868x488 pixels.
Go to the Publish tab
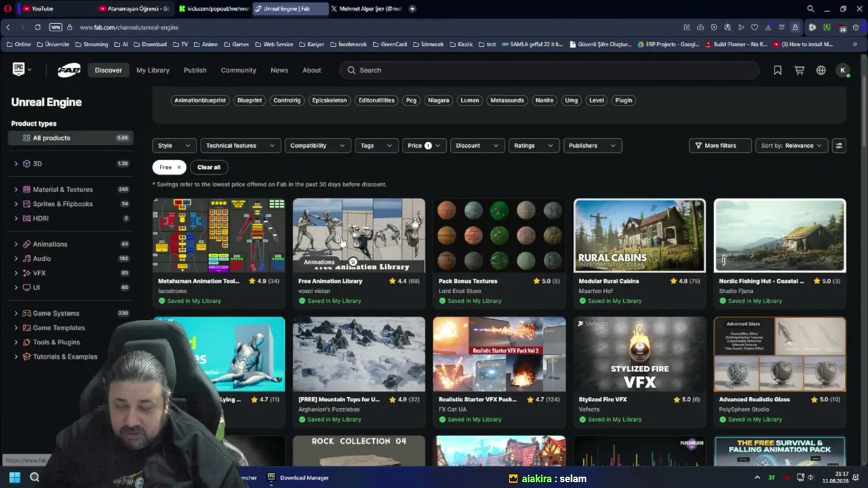[195, 70]
